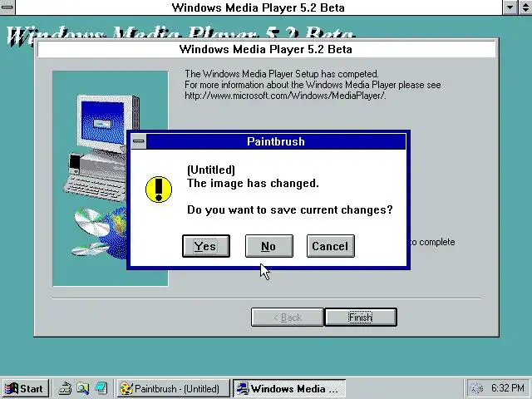Choose No in the Paintbrush dialog
Screen dimensions: 532x399
coord(269,246)
